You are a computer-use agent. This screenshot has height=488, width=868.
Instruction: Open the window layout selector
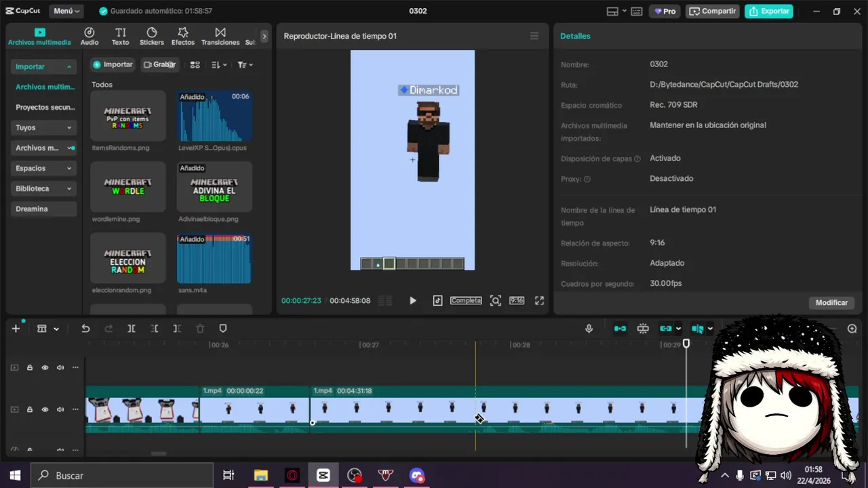(615, 12)
